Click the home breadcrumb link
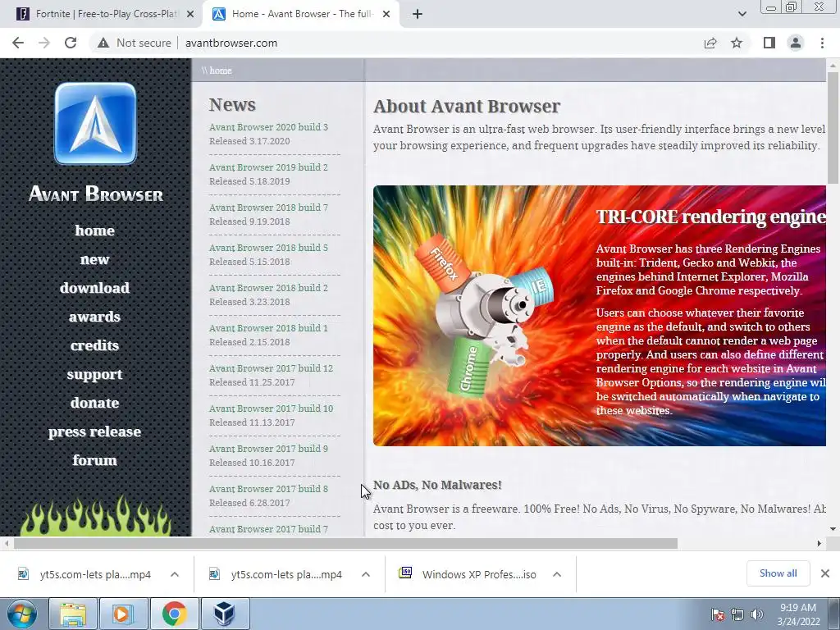 coord(220,71)
